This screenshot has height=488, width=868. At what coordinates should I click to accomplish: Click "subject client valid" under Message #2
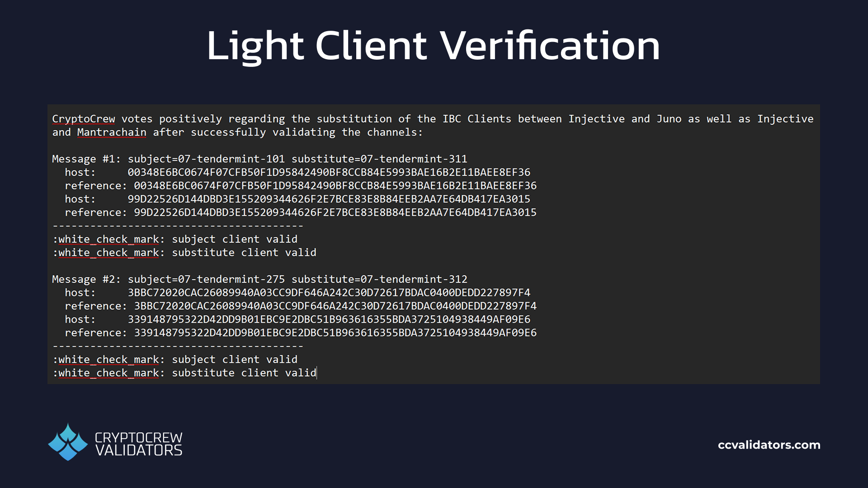tap(235, 360)
